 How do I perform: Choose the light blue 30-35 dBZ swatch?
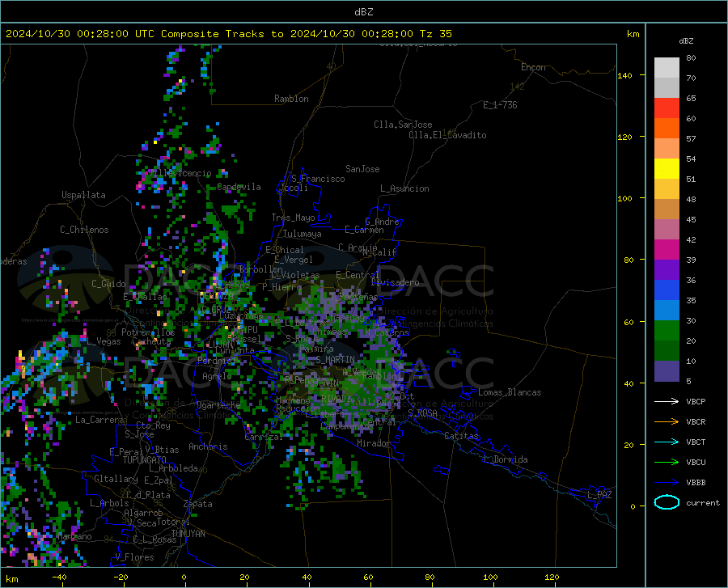[x=667, y=311]
